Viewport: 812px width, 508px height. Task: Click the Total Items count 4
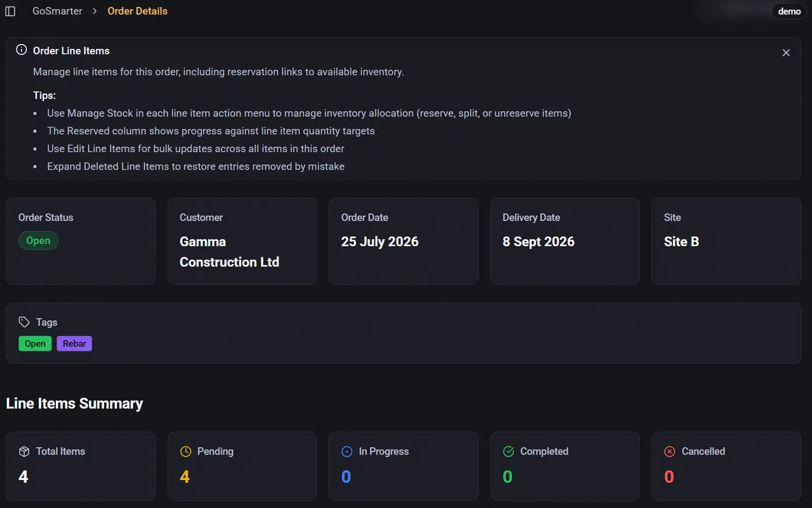tap(23, 477)
